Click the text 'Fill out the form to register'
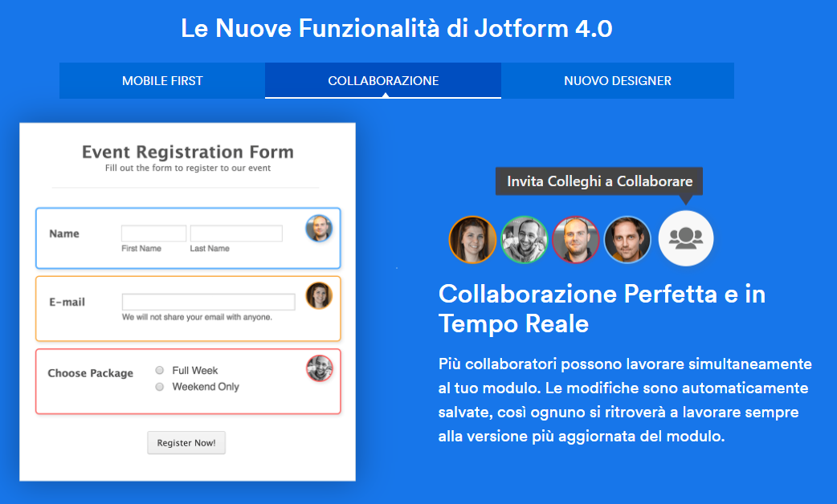This screenshot has width=837, height=504. pyautogui.click(x=188, y=168)
